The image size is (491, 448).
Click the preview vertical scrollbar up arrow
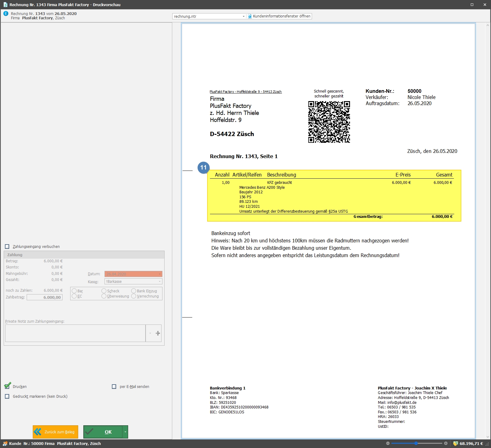click(488, 25)
